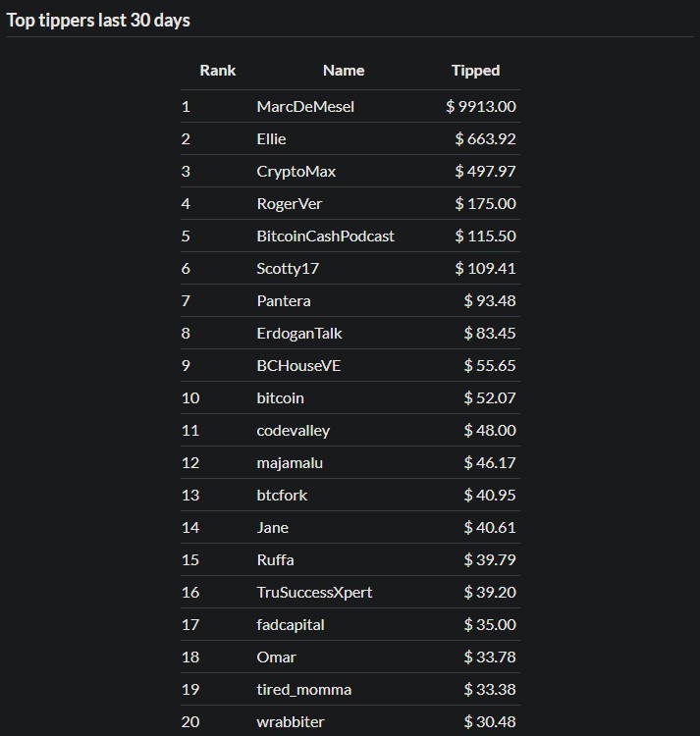The width and height of the screenshot is (700, 736).
Task: Click the CryptoMax username
Action: pyautogui.click(x=296, y=172)
